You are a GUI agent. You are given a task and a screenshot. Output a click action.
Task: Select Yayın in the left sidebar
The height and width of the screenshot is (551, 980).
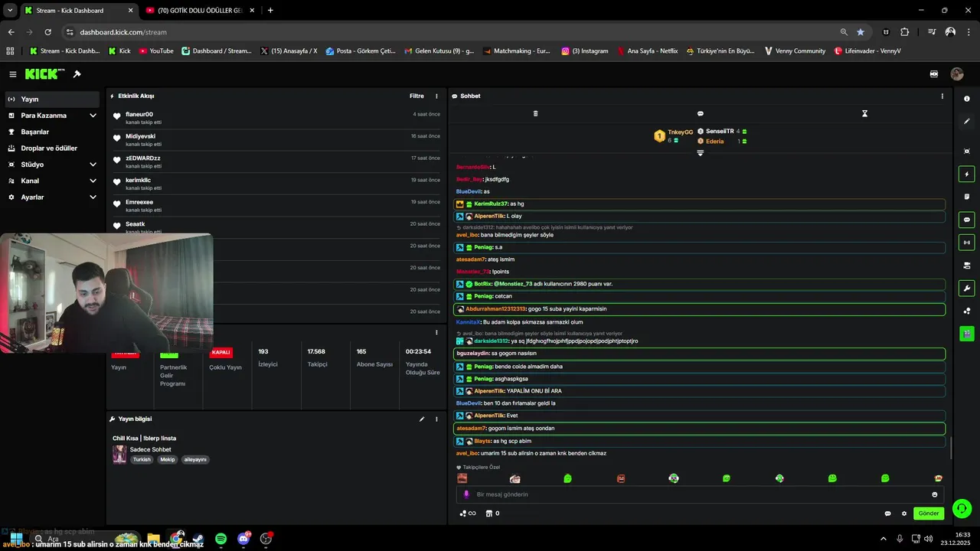coord(52,99)
